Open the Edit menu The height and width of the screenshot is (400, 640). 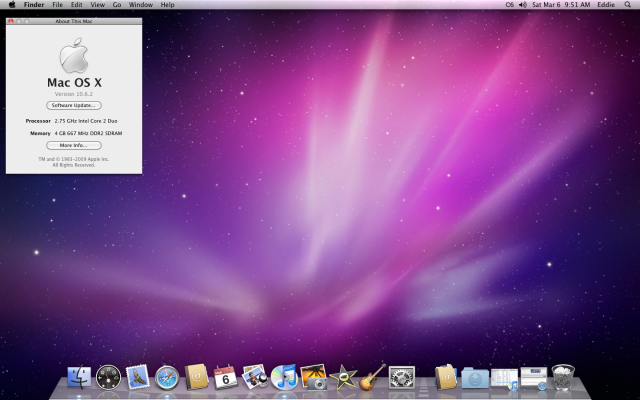(76, 4)
